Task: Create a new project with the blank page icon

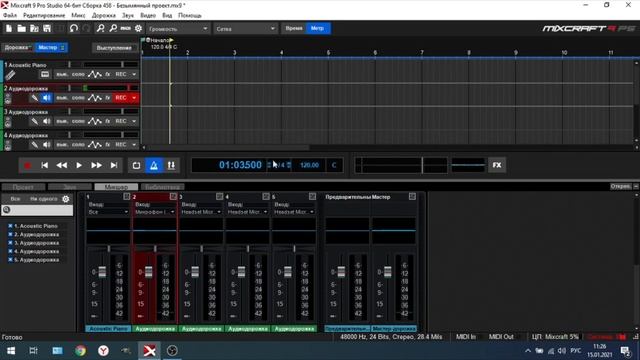Action: point(9,29)
